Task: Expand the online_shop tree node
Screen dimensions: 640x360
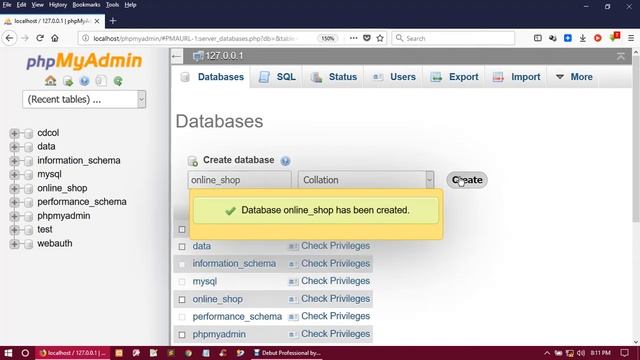Action: tap(14, 188)
